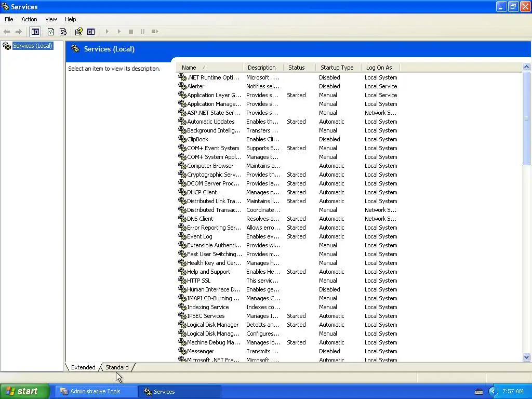The width and height of the screenshot is (532, 399).
Task: Click the Indexing Service gear icon
Action: pyautogui.click(x=182, y=307)
